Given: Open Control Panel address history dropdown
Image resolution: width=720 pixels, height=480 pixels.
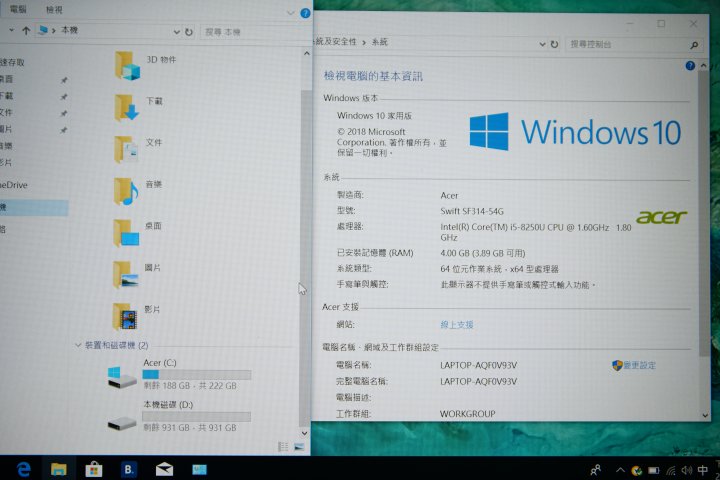Looking at the screenshot, I should [542, 44].
